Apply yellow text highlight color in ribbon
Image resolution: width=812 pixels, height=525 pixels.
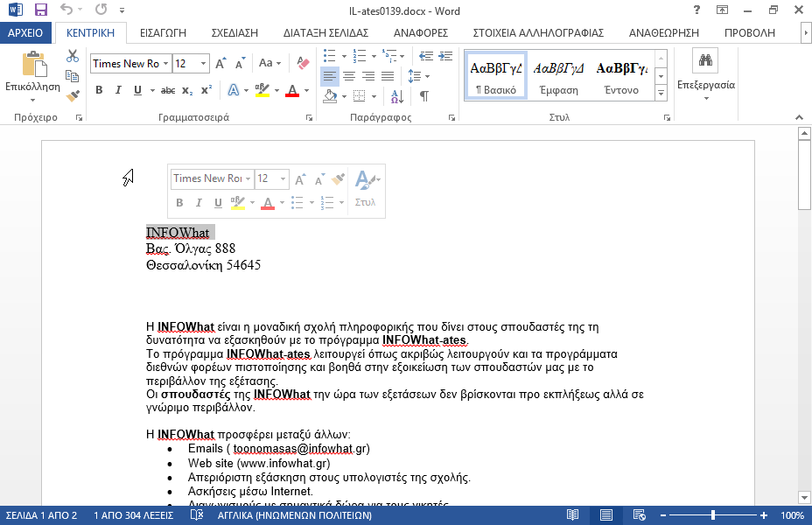262,90
